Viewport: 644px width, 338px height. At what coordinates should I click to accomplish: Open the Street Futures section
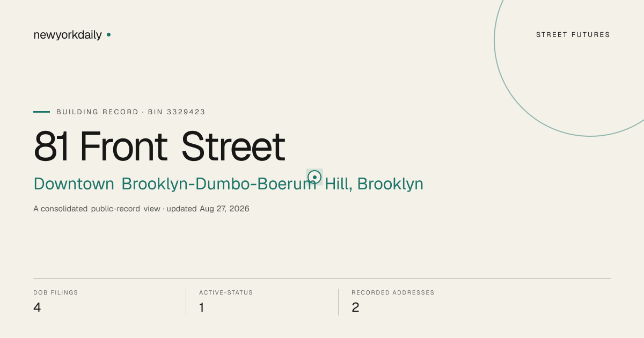pyautogui.click(x=573, y=35)
